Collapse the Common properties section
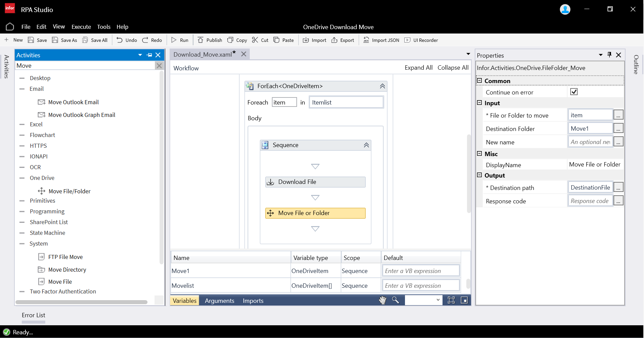 pyautogui.click(x=479, y=81)
